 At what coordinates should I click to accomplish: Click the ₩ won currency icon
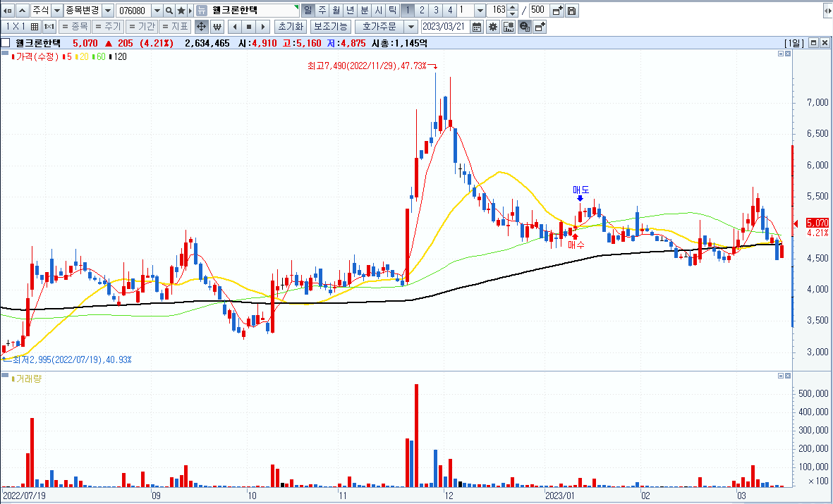pyautogui.click(x=217, y=27)
